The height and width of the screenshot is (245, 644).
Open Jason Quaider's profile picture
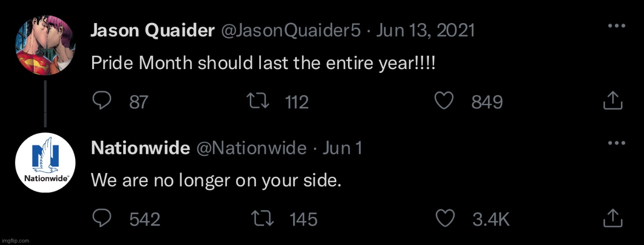click(x=46, y=46)
